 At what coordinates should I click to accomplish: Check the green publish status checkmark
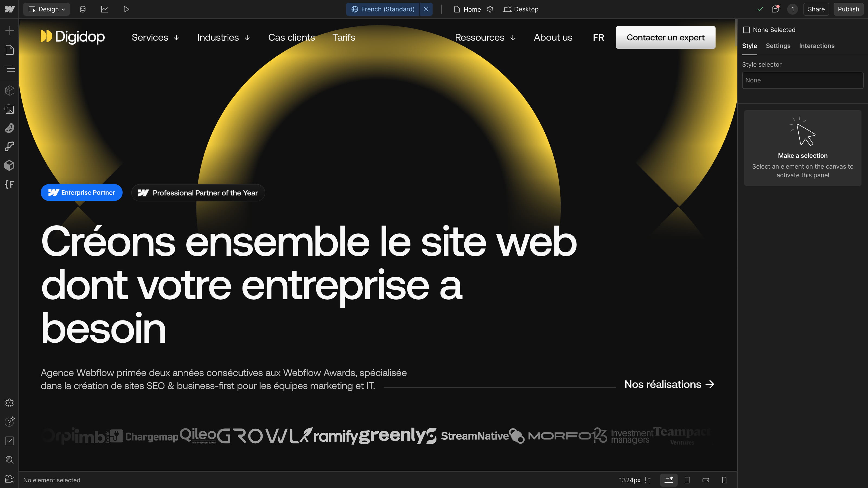pos(760,9)
